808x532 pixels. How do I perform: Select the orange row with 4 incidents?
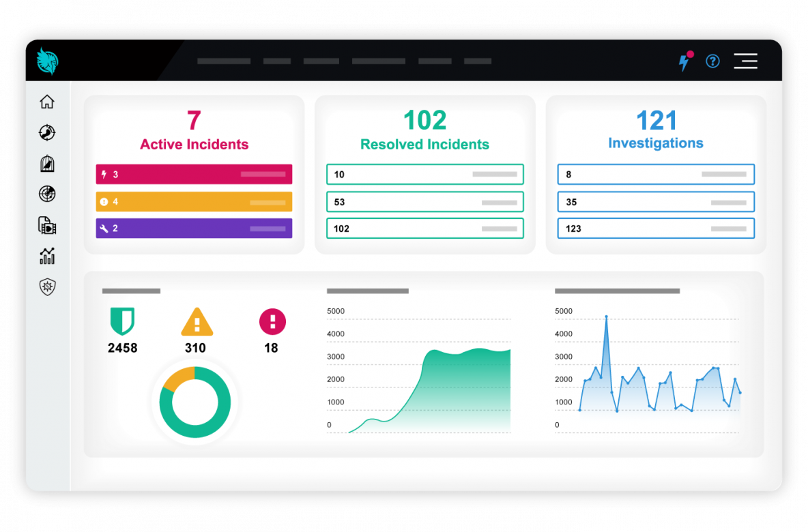click(194, 202)
